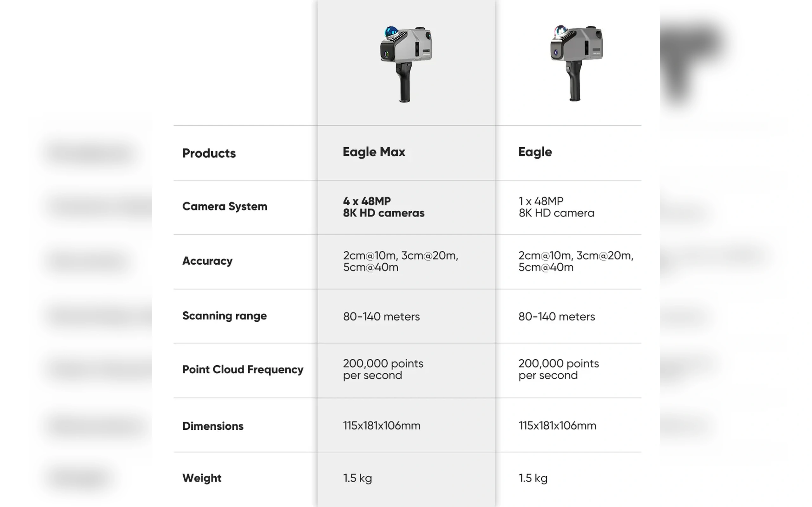
Task: Select the Eagle product name heading
Action: [x=535, y=152]
